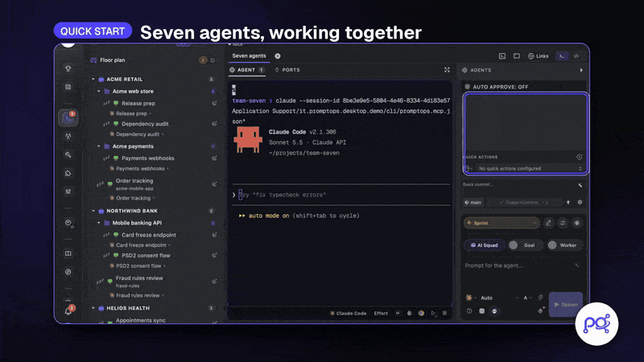Open the compass icon in left sidebar
The width and height of the screenshot is (644, 362).
(68, 272)
